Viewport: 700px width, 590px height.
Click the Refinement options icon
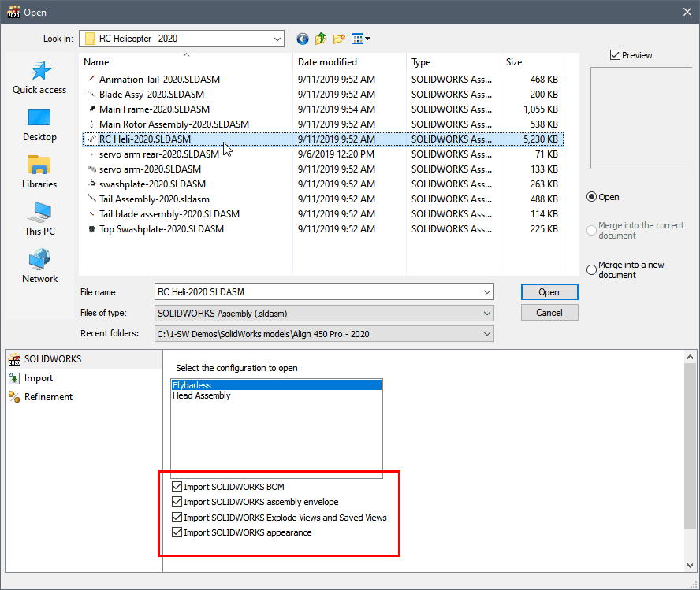[x=14, y=397]
